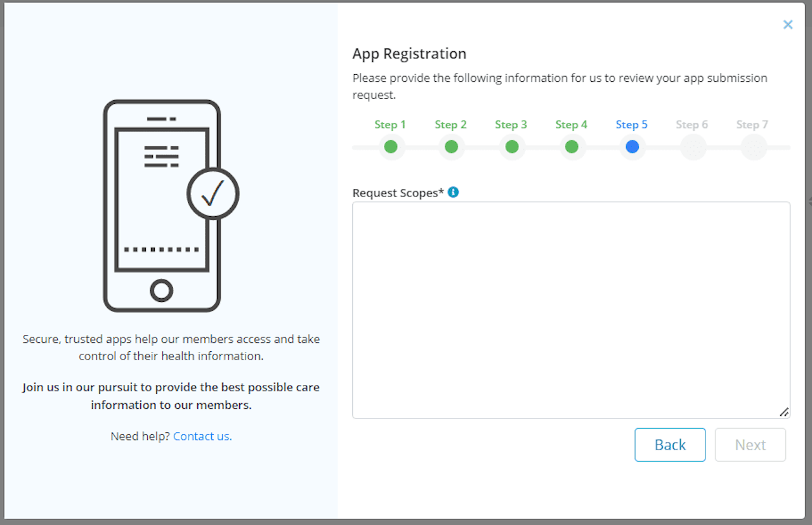Select the grayed-out Step 7 circle

(x=752, y=146)
